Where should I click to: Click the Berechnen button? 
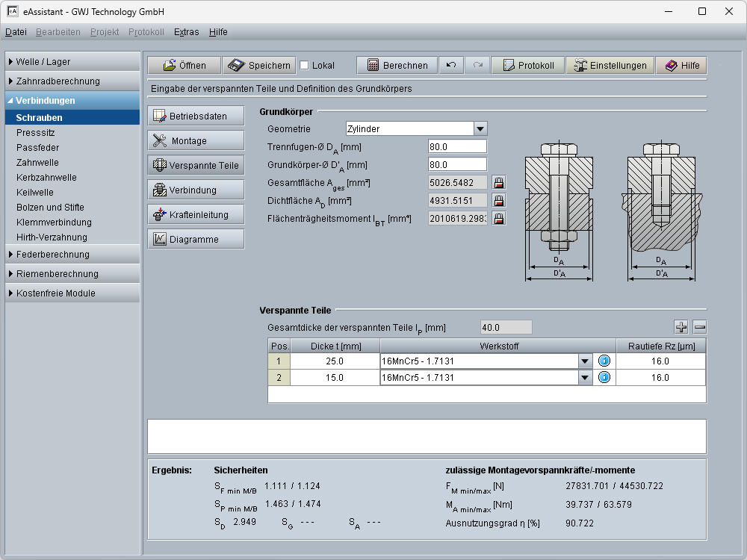coord(397,66)
